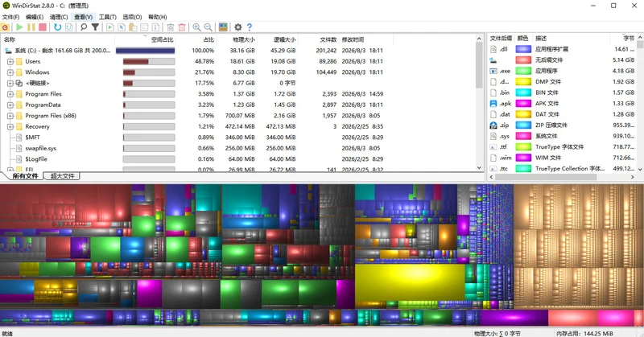Click the .zip file type icon
The width and height of the screenshot is (644, 337).
click(493, 125)
